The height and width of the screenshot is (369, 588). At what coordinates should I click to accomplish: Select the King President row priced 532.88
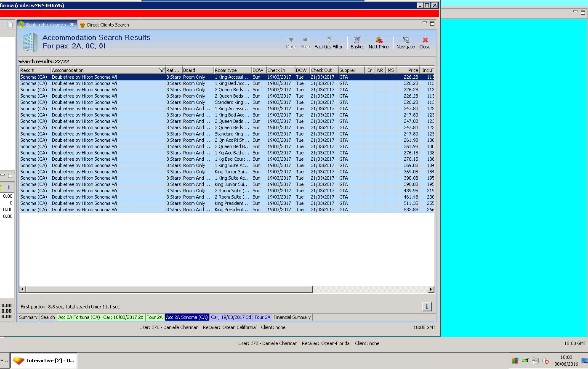[x=226, y=210]
